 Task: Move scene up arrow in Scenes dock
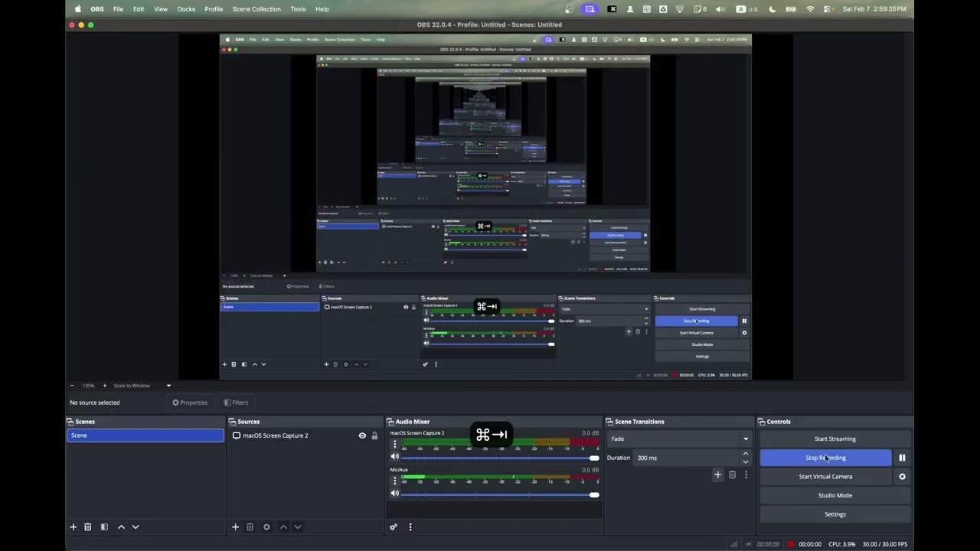[121, 527]
